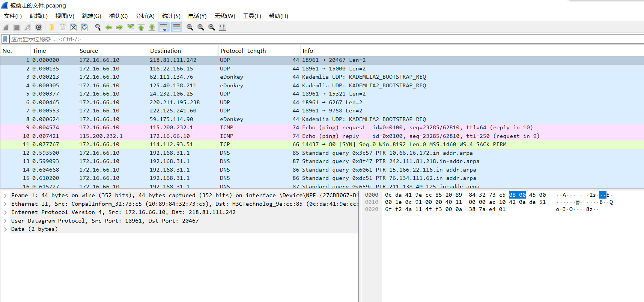644x302 pixels.
Task: Select packet 7 to 222.125.241.60
Action: click(x=322, y=111)
